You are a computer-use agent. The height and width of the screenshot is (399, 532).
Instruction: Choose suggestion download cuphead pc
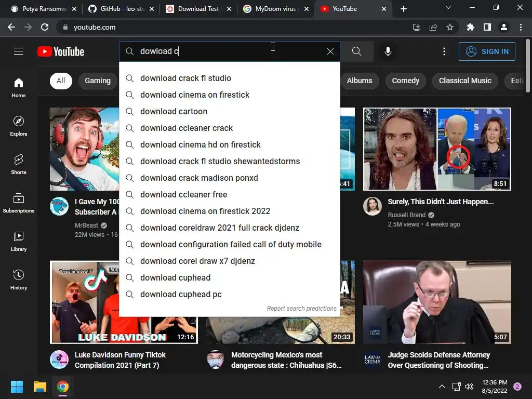tap(229, 294)
